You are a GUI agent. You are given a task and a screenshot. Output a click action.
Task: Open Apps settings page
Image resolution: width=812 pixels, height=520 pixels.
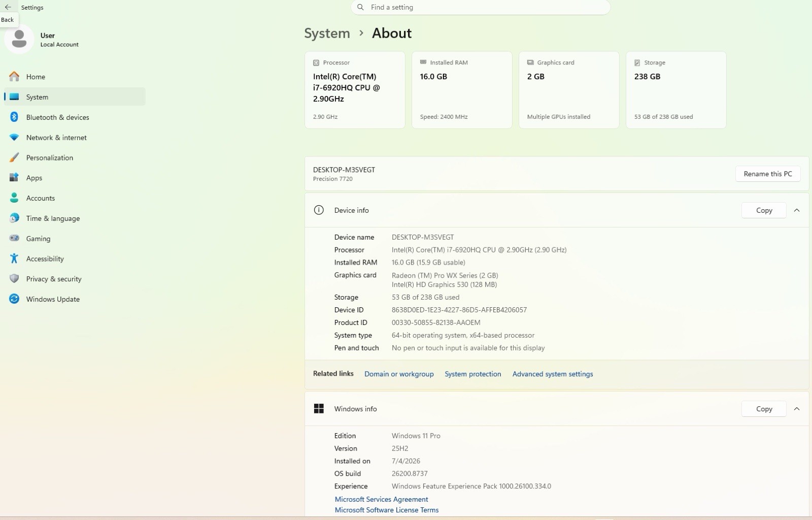[75, 178]
